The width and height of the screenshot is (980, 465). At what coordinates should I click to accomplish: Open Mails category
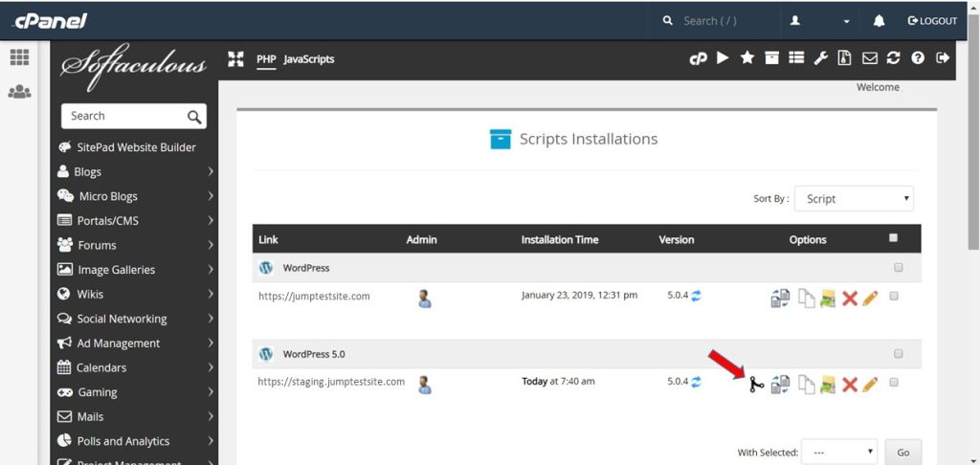[x=135, y=416]
